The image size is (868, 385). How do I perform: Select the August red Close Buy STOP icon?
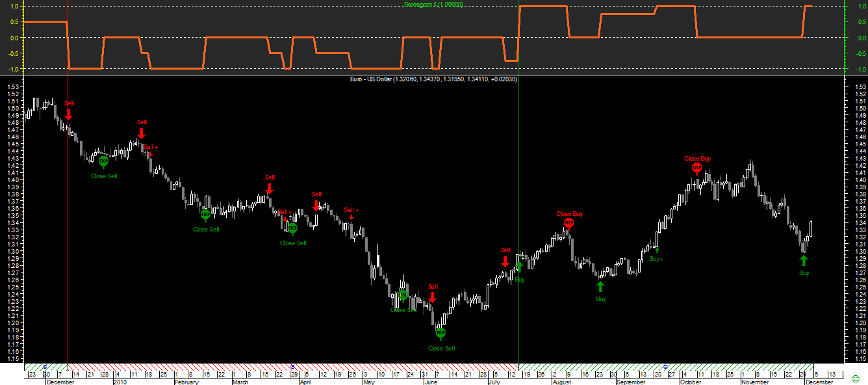[x=569, y=224]
